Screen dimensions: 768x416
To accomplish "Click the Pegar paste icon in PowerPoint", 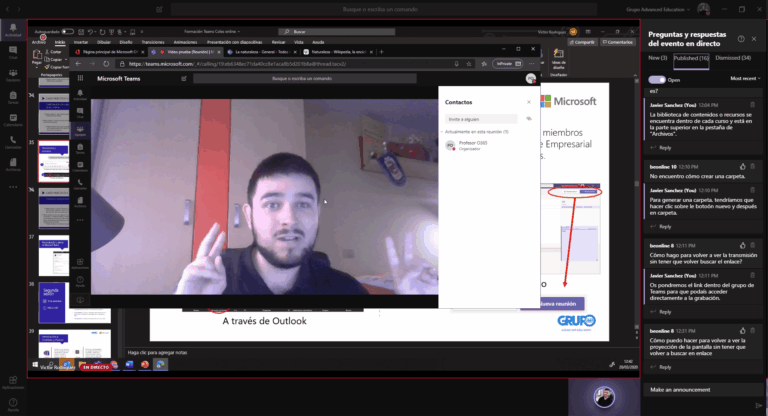I will [x=37, y=56].
